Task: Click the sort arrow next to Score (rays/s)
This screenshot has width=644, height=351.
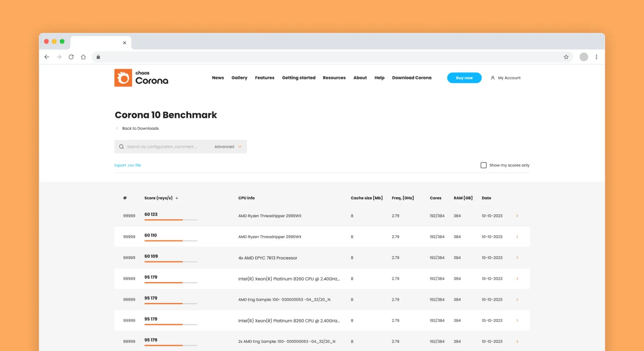Action: coord(177,198)
